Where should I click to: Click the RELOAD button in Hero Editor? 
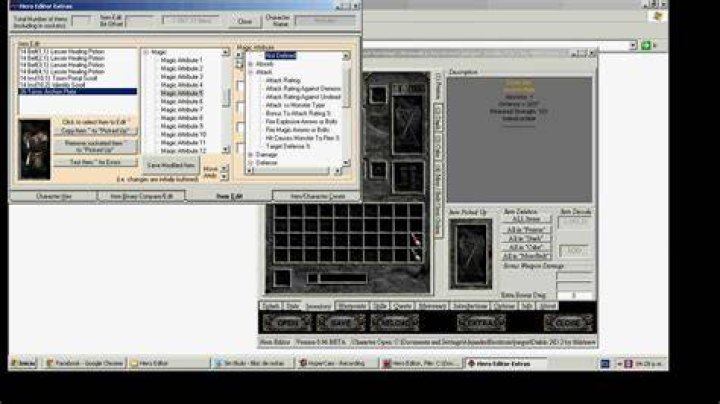394,323
